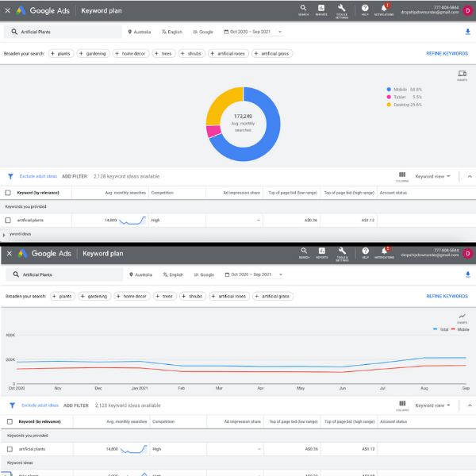476x476 pixels.
Task: Close the top Keyword plan with X icon
Action: (x=8, y=10)
